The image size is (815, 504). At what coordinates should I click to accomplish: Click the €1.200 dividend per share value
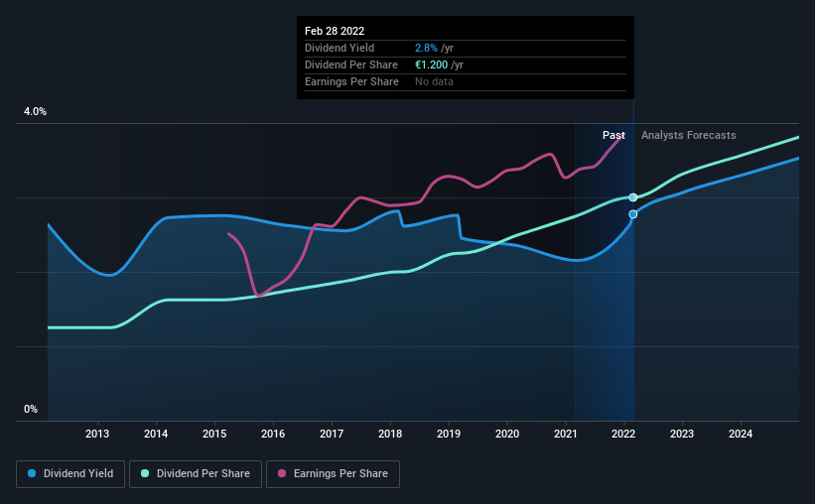click(431, 64)
